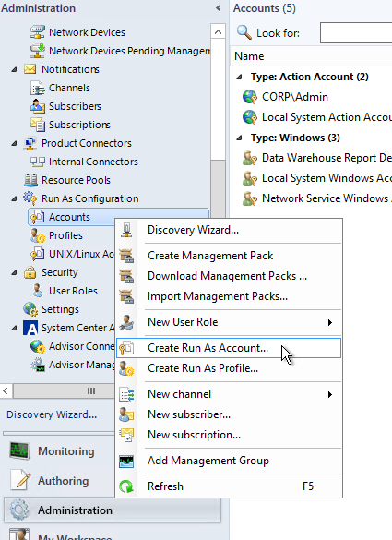The image size is (392, 540).
Task: Click the Subscribers icon in tree
Action: pos(37,106)
